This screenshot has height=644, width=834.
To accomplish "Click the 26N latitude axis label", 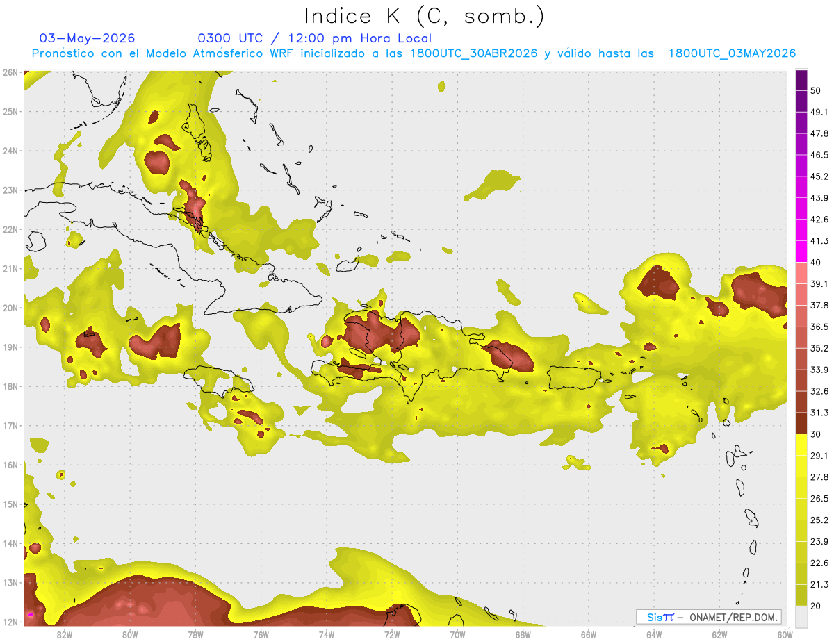I will pos(10,72).
